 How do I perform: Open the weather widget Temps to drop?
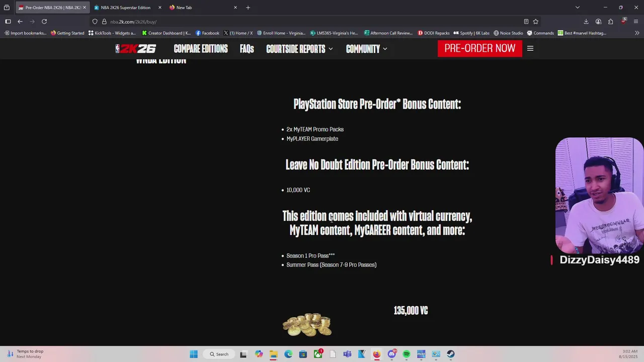tap(25, 354)
